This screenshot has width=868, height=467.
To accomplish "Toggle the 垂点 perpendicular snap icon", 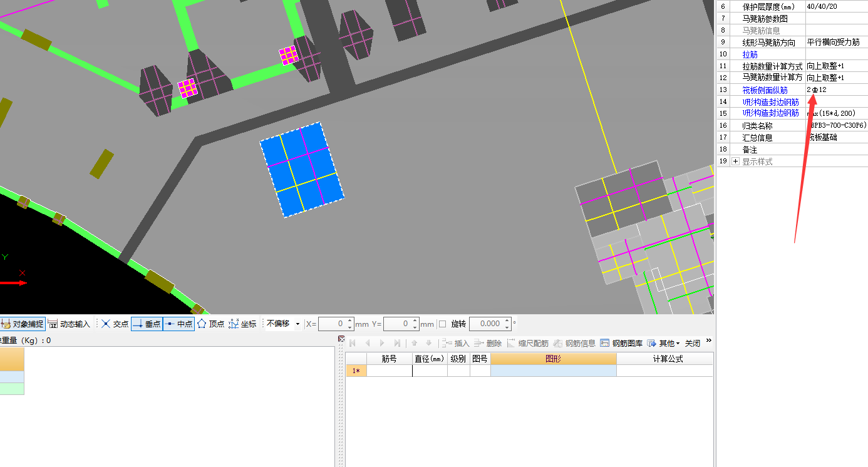I will tap(147, 324).
